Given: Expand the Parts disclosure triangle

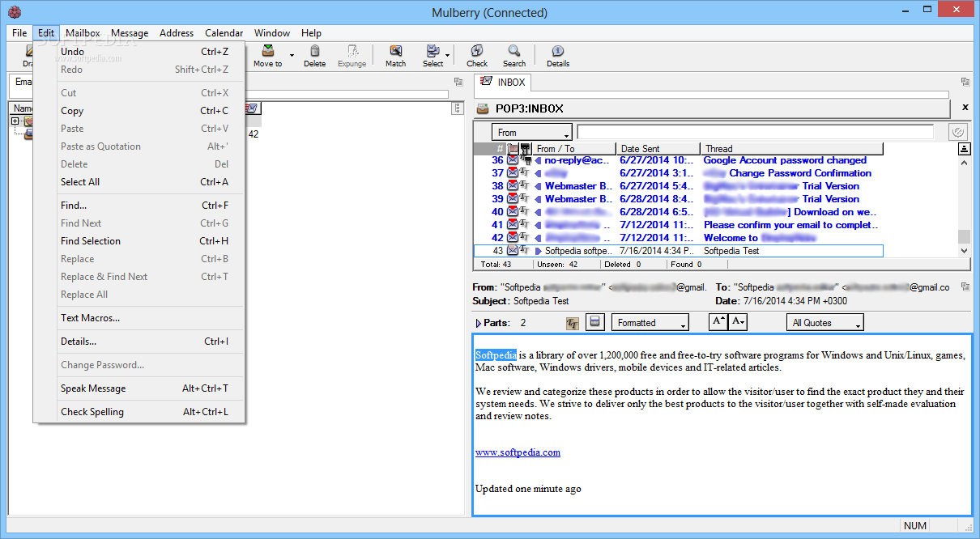Looking at the screenshot, I should point(479,323).
